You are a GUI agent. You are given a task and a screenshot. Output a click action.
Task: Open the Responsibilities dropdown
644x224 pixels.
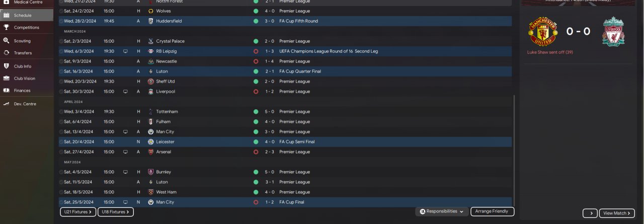click(442, 211)
